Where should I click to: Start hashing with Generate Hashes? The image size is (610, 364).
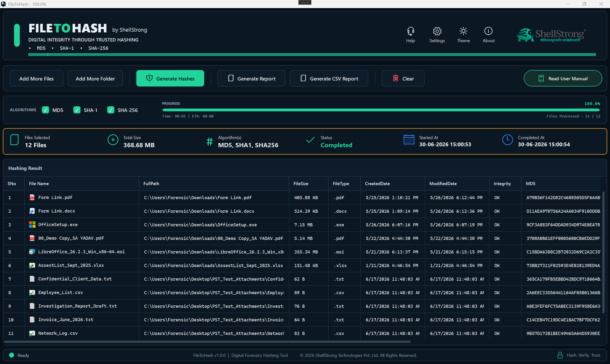point(170,79)
